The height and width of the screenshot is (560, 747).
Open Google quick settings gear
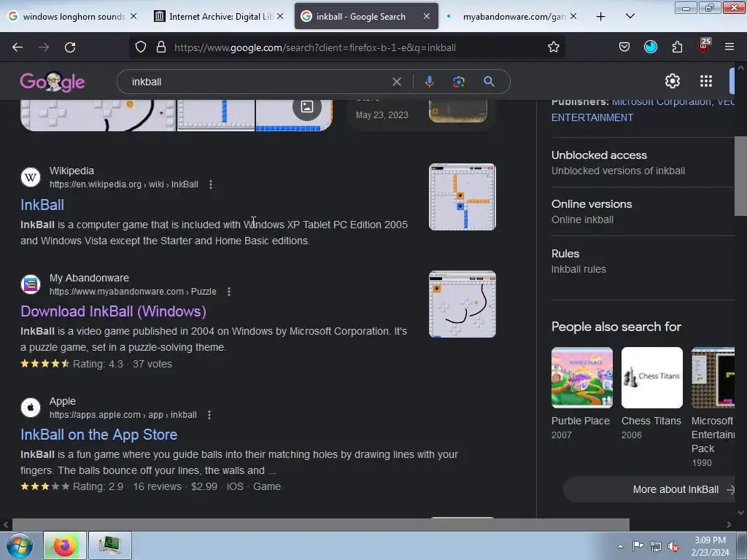pos(672,81)
